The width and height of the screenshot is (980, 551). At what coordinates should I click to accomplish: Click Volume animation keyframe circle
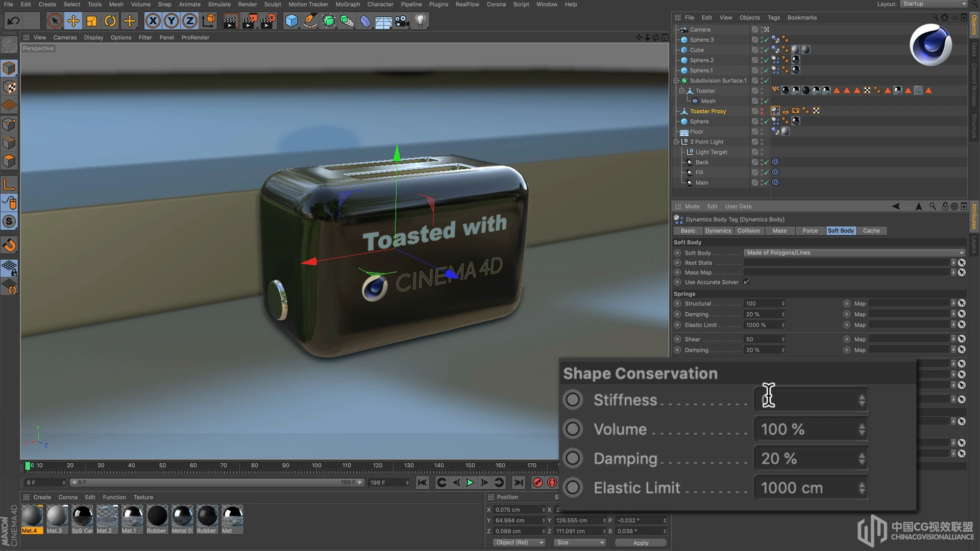[x=573, y=429]
